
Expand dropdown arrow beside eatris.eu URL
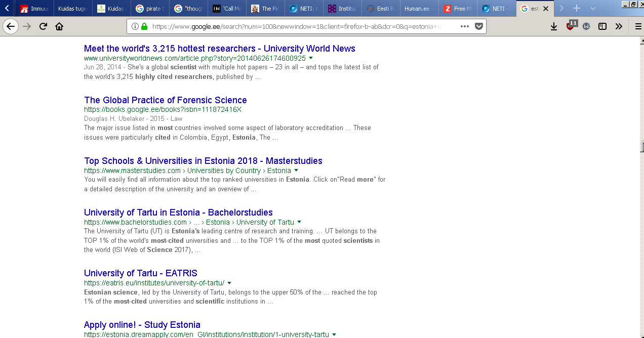pos(229,283)
